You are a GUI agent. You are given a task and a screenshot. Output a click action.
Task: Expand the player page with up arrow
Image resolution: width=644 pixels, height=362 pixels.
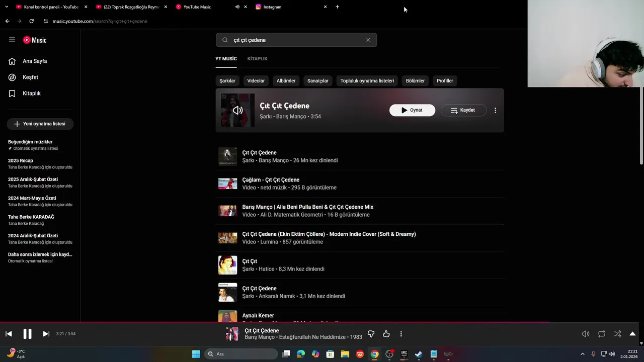coord(632,334)
